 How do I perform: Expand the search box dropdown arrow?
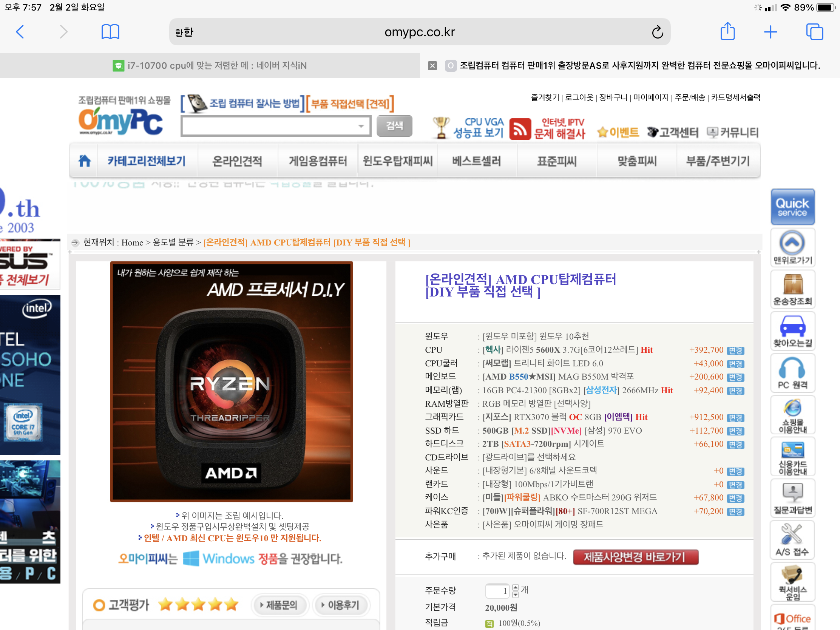tap(361, 126)
